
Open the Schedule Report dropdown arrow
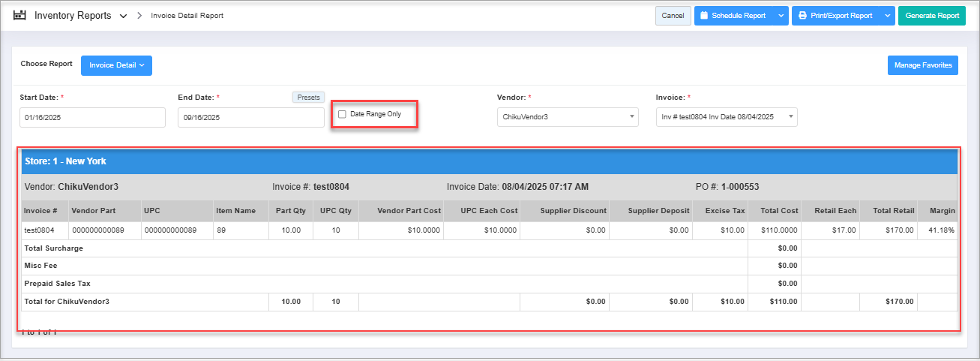click(781, 16)
